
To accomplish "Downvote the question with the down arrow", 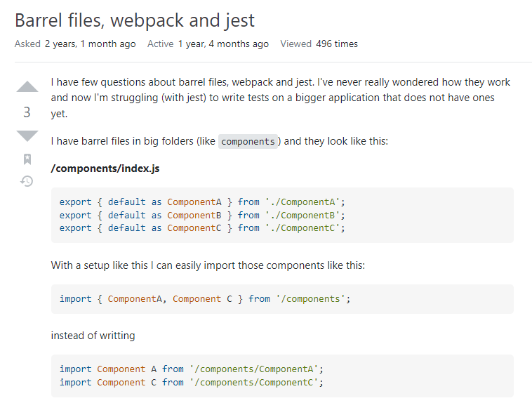I will tap(27, 136).
